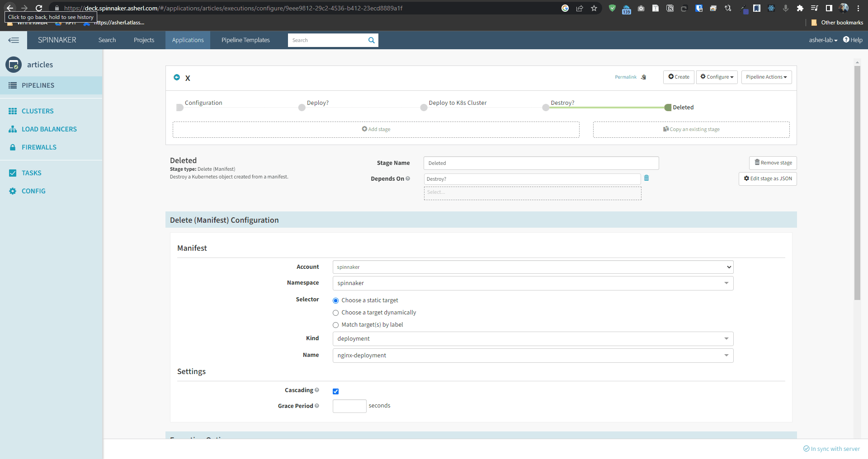This screenshot has height=459, width=868.
Task: Open the Projects menu
Action: (144, 40)
